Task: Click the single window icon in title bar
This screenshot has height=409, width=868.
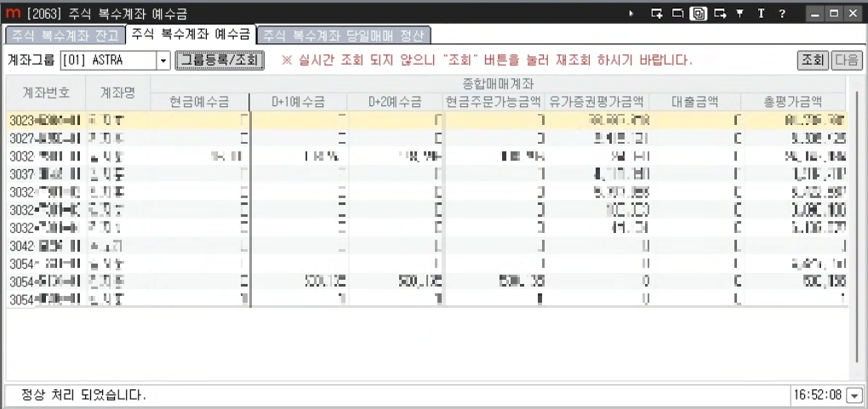Action: (x=677, y=14)
